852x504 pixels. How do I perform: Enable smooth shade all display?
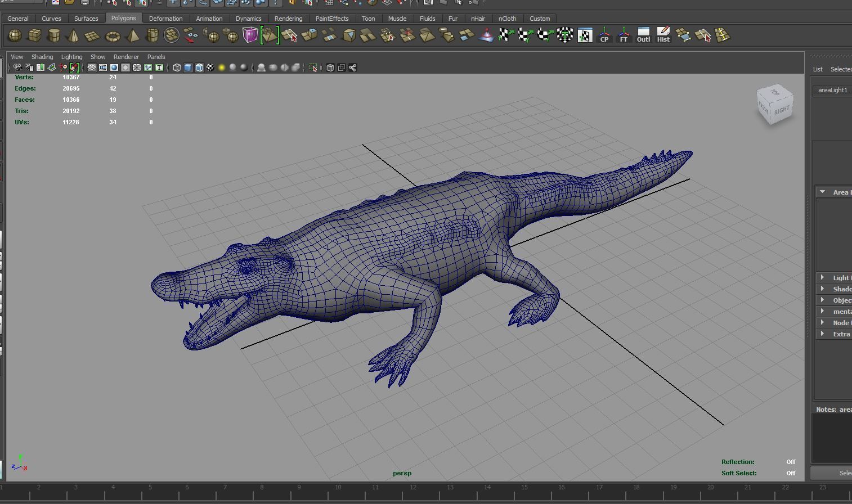point(188,67)
